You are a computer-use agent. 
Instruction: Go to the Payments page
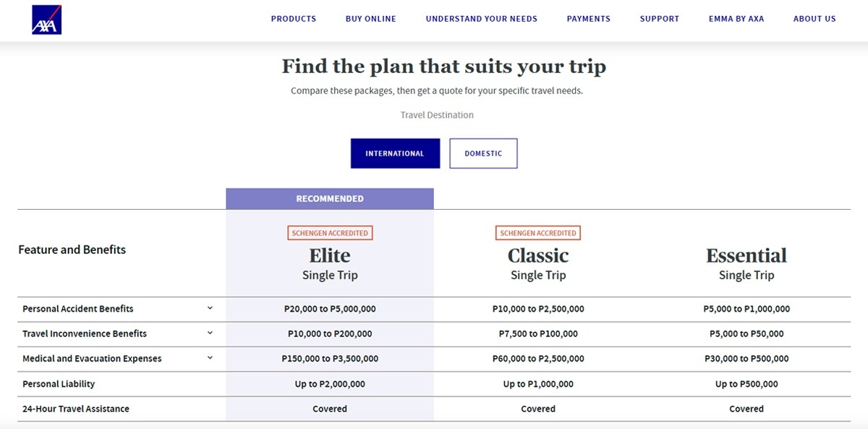click(589, 19)
